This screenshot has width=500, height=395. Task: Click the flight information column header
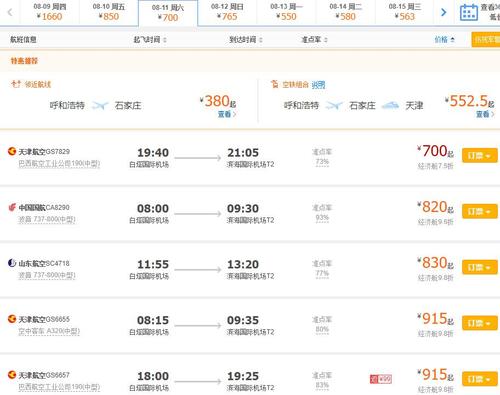tap(23, 40)
